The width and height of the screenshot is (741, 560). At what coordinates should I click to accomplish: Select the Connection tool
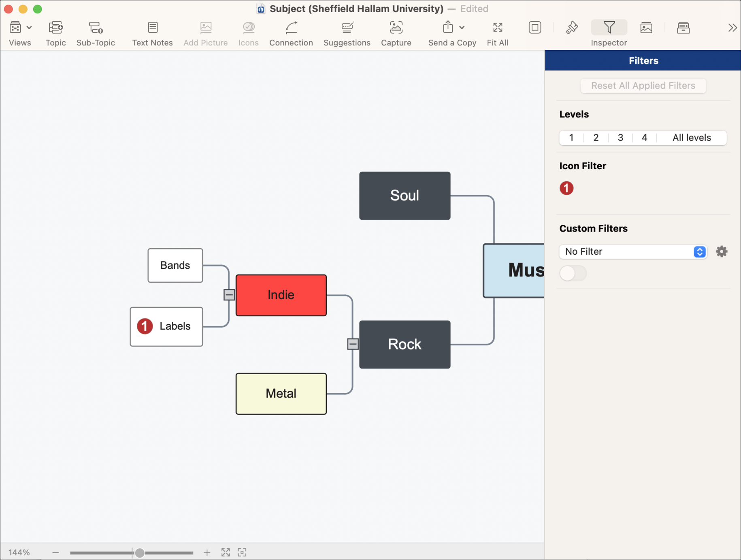point(291,32)
